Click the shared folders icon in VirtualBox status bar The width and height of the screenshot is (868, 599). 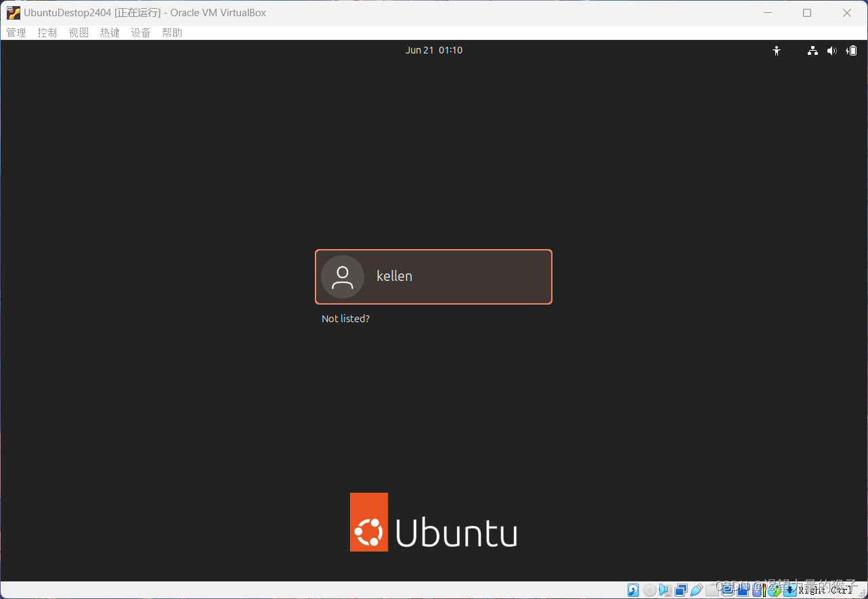click(x=712, y=590)
